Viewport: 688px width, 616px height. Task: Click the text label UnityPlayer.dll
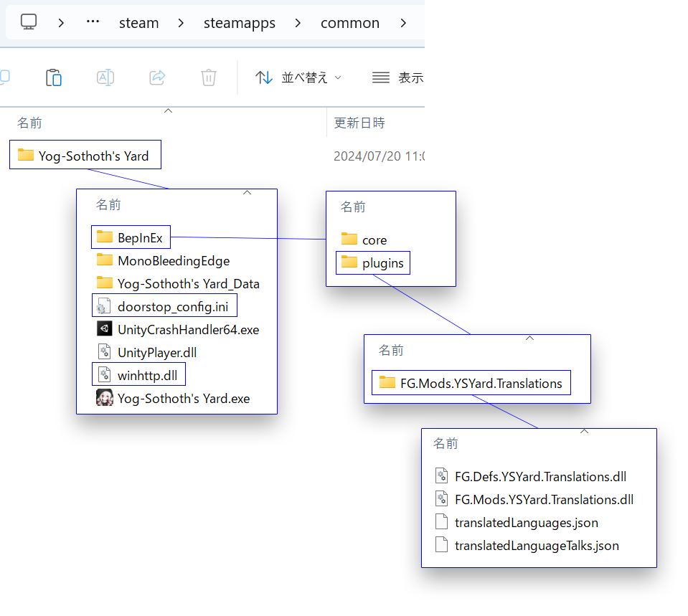[x=157, y=353]
